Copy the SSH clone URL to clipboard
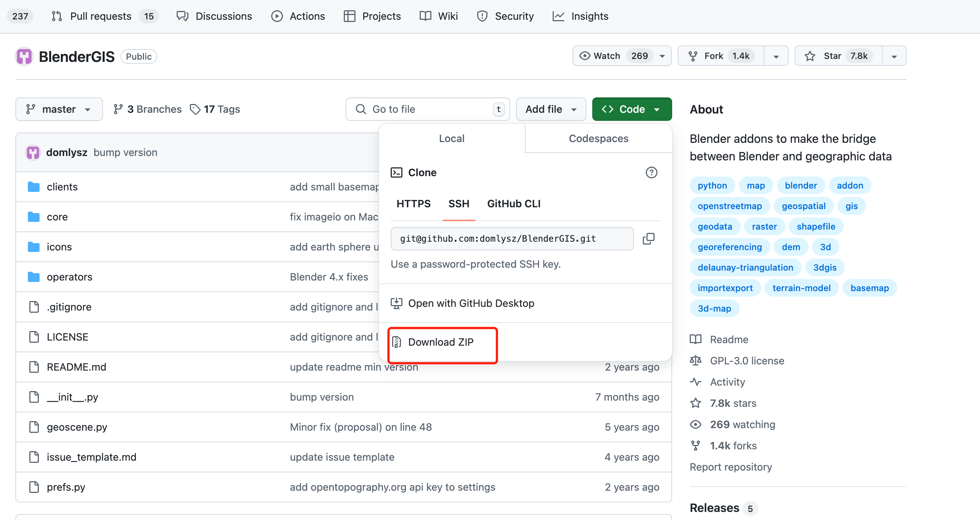The image size is (980, 520). 648,239
